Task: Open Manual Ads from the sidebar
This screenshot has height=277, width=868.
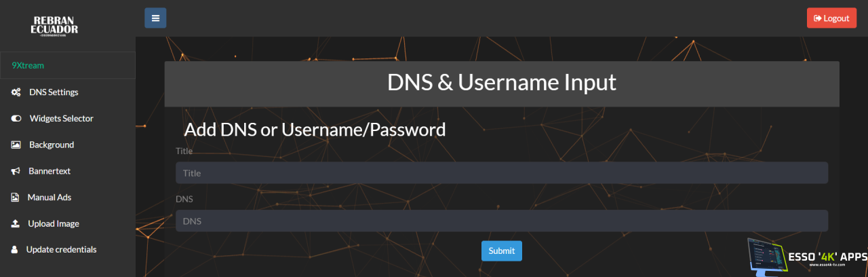Action: tap(49, 198)
